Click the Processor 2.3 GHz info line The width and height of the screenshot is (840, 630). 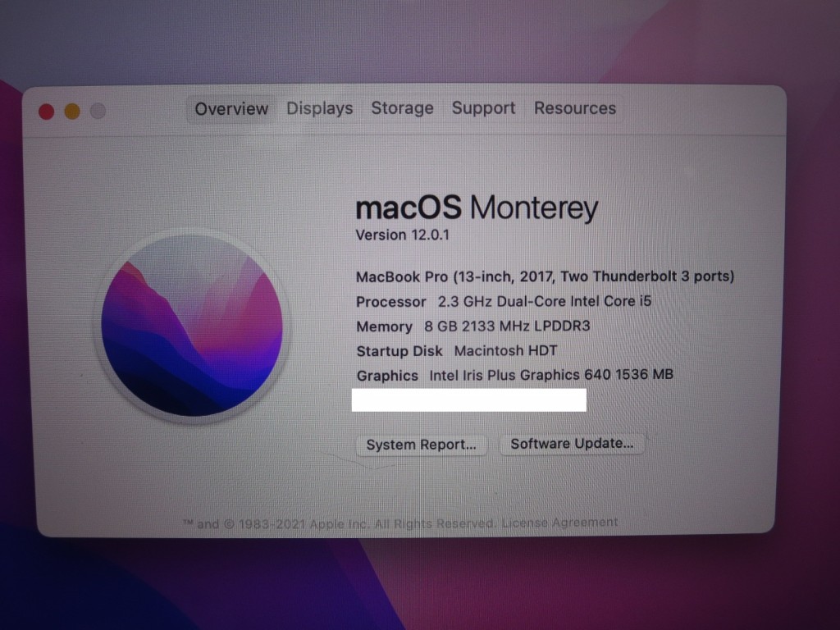coord(504,302)
